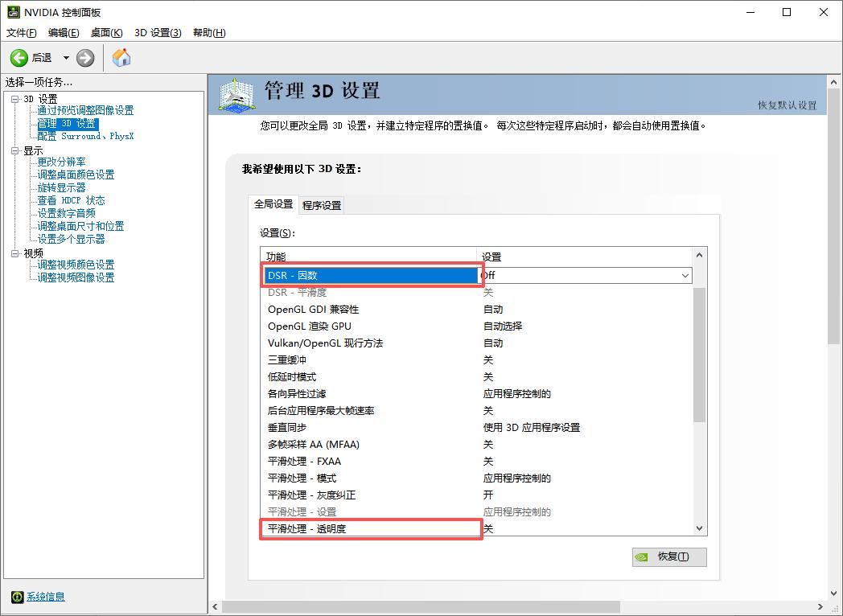Select the 后台应用程序最大帧速率 row
This screenshot has width=843, height=616.
tap(478, 411)
